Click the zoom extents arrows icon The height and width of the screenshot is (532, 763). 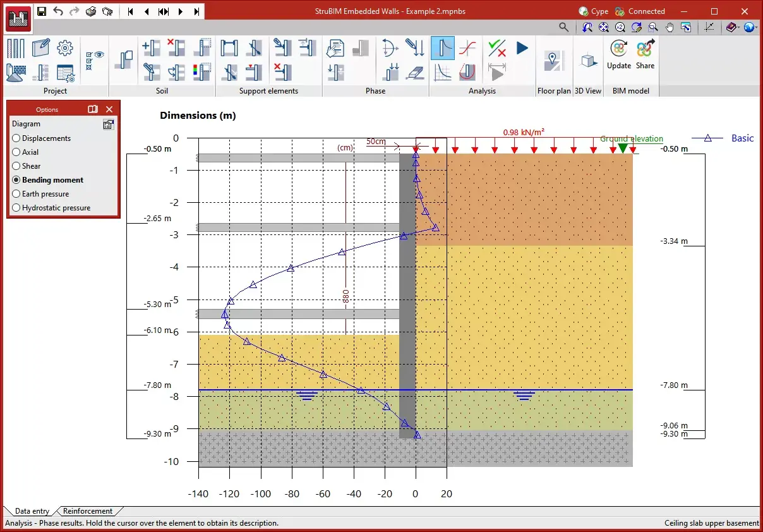click(x=604, y=27)
